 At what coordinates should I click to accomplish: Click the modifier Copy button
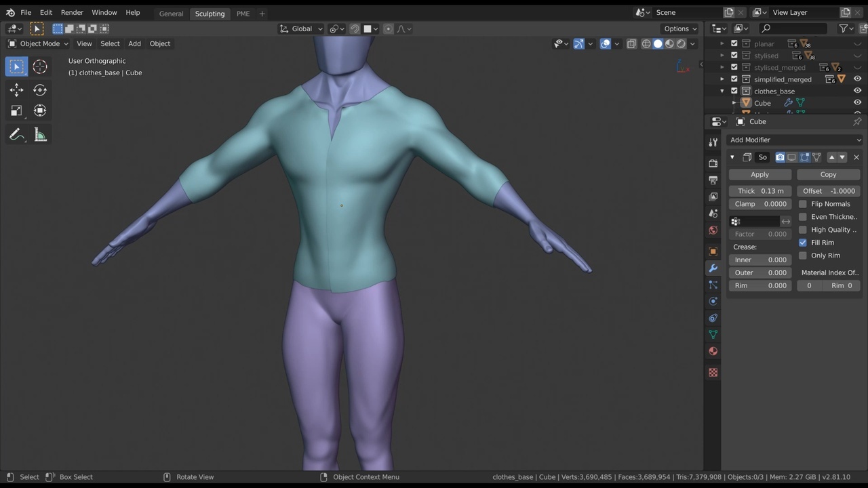coord(828,174)
